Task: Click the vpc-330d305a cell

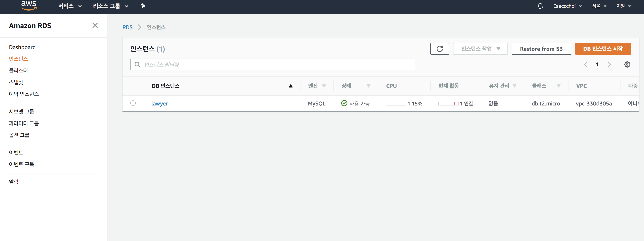Action: tap(594, 104)
